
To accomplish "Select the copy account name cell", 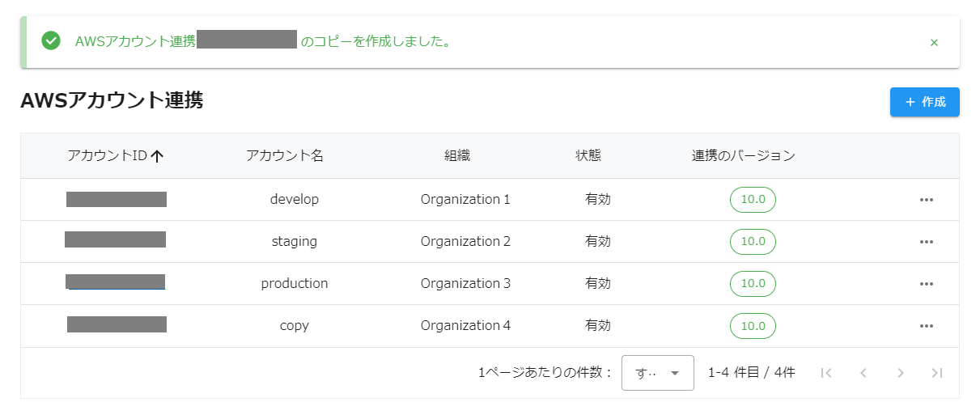I will point(295,325).
